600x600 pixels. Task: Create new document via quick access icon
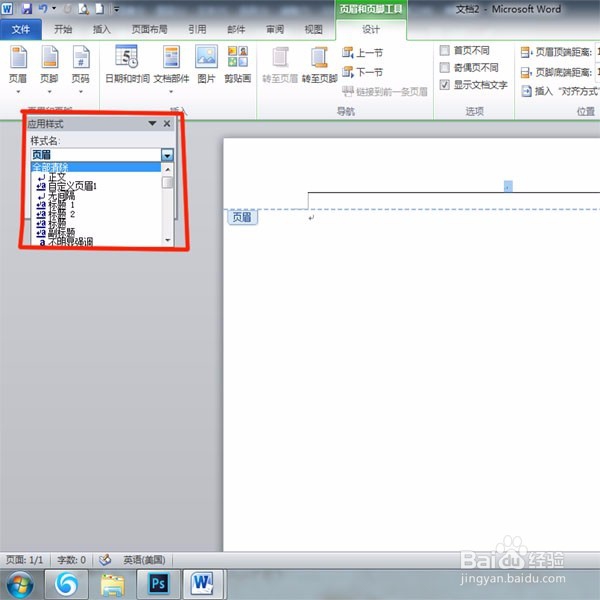click(99, 8)
